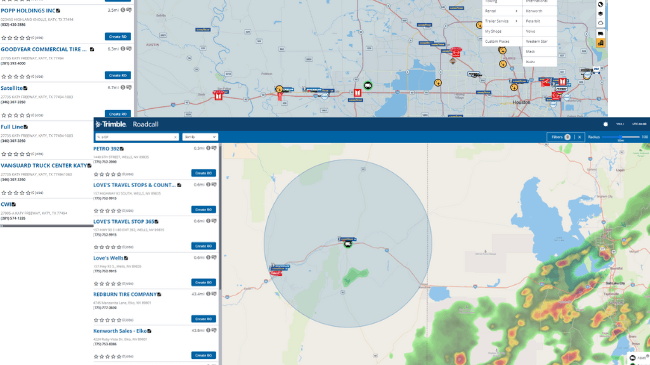Open the document icon beside Kenworth Sales - Elko
The image size is (650, 365).
point(149,331)
